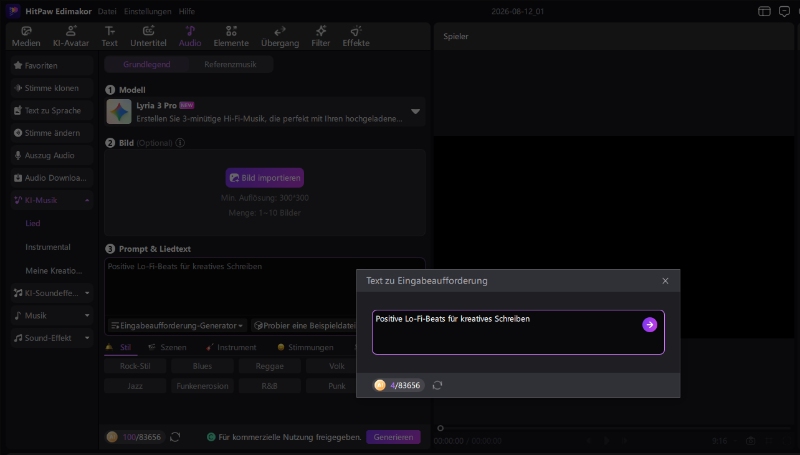Screen dimensions: 800x455
Task: Close the Text zu Eingabeaufforderung dialog
Action: (x=665, y=281)
